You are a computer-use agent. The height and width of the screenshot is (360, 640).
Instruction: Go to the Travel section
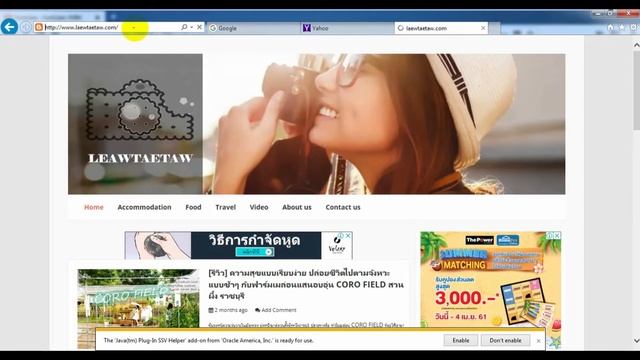click(x=225, y=207)
